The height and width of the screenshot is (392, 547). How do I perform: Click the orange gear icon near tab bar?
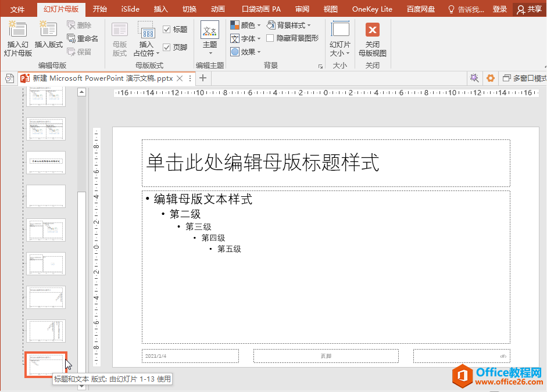pos(490,78)
